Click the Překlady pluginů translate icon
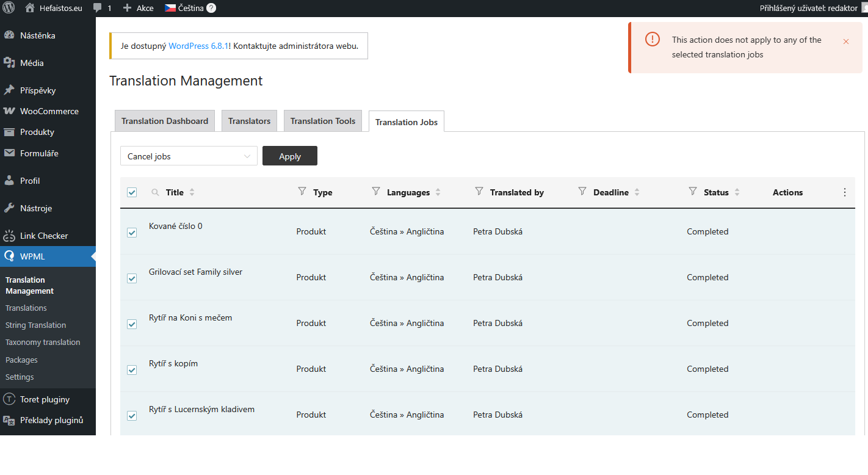Screen dimensions: 868x475 (9, 420)
